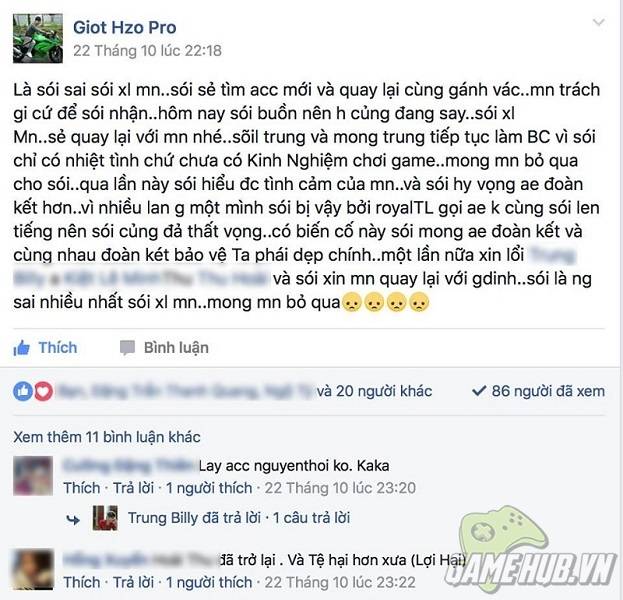This screenshot has height=600, width=623.
Task: Like the Tệ hại hơn xưa comment
Action: click(x=82, y=582)
